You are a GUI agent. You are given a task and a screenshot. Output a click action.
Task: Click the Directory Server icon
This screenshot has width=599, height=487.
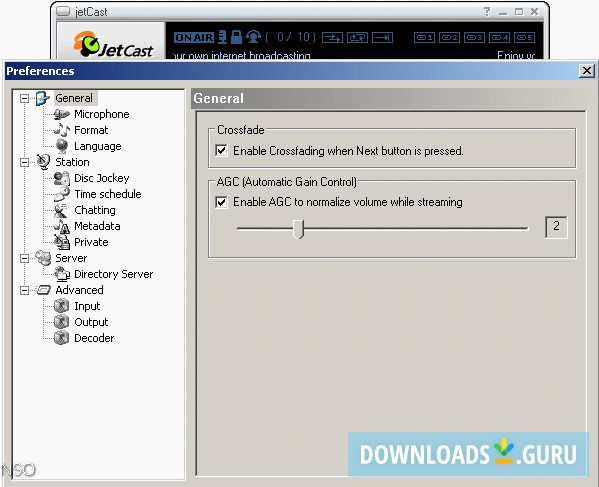click(x=62, y=274)
